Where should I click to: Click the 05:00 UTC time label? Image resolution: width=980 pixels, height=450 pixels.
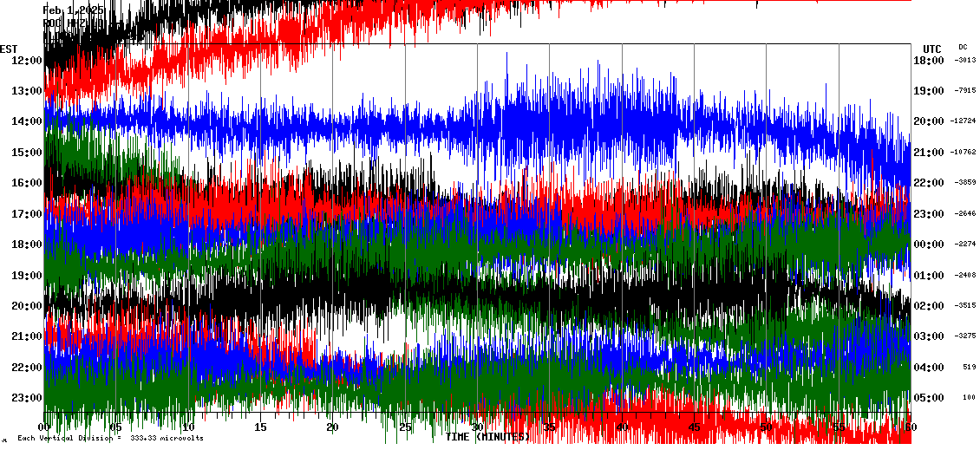pyautogui.click(x=929, y=398)
